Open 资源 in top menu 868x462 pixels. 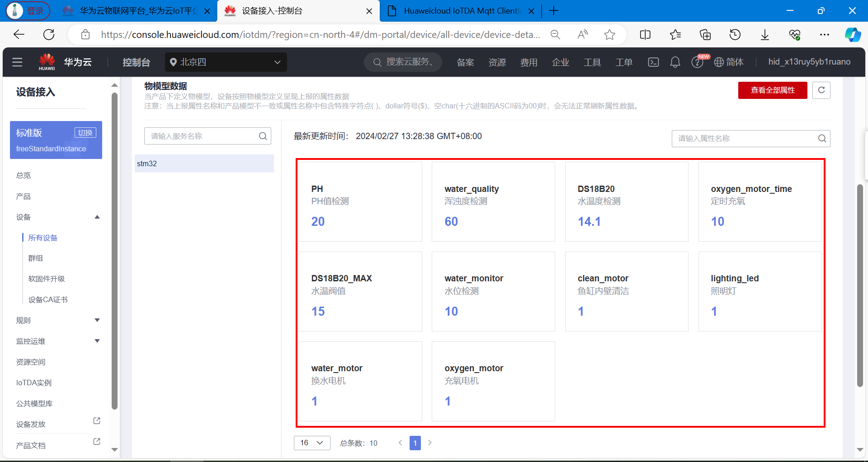(x=497, y=62)
